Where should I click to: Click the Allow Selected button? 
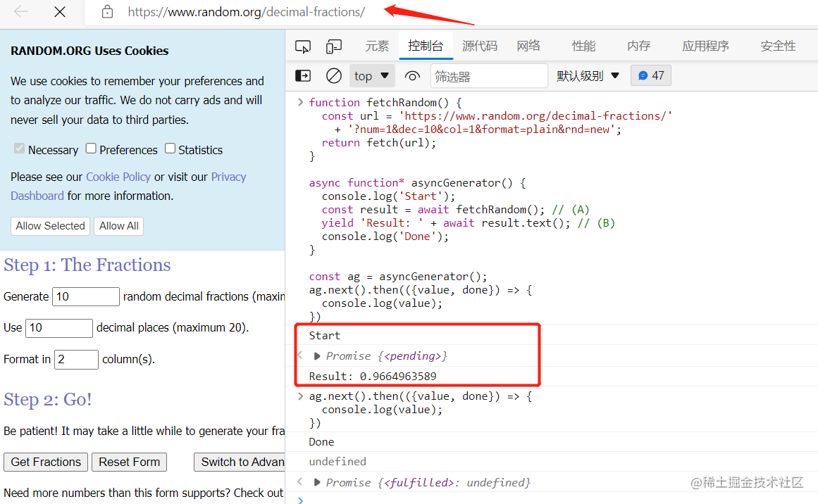[50, 226]
